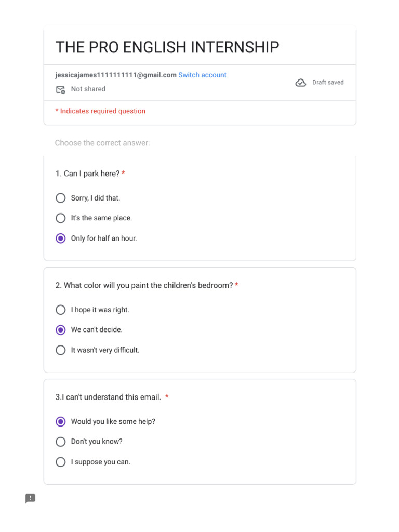Image resolution: width=399 pixels, height=532 pixels.
Task: Choose 'It wasn't very difficult.' option
Action: tap(61, 350)
